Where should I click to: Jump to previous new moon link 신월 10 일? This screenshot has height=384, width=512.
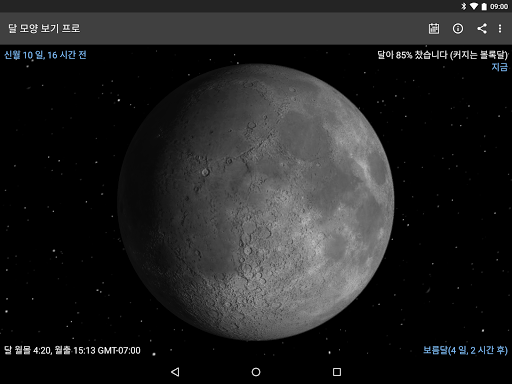45,55
